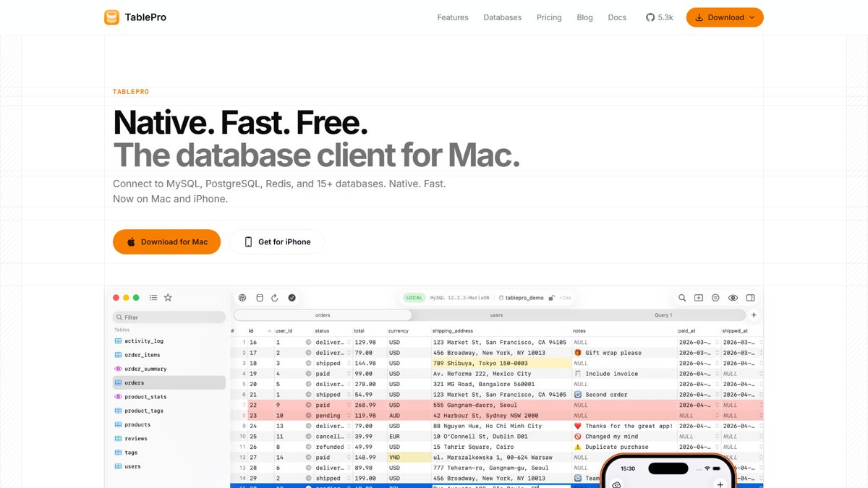Image resolution: width=868 pixels, height=488 pixels.
Task: Click the lock icon beside tablepro_demo
Action: pos(551,297)
